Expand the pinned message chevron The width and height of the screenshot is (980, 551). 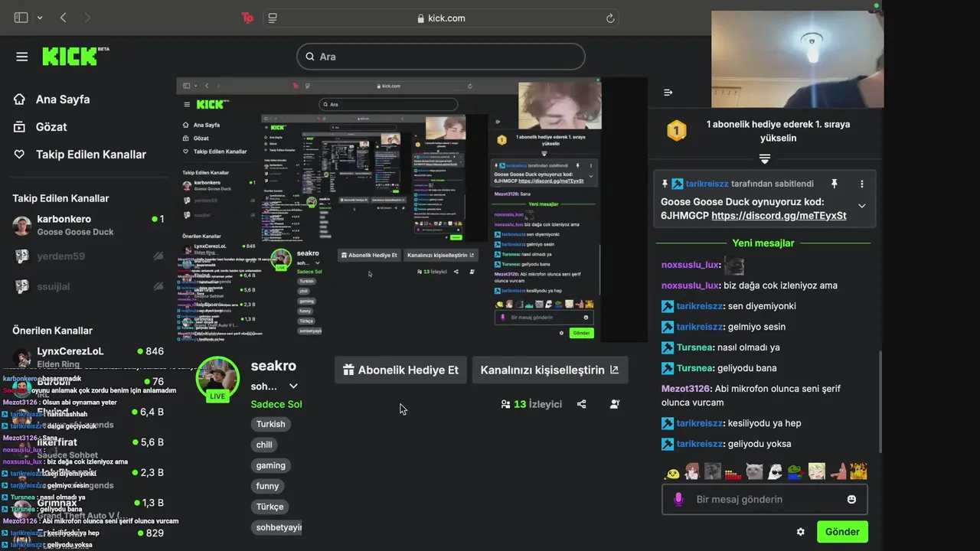pyautogui.click(x=862, y=206)
